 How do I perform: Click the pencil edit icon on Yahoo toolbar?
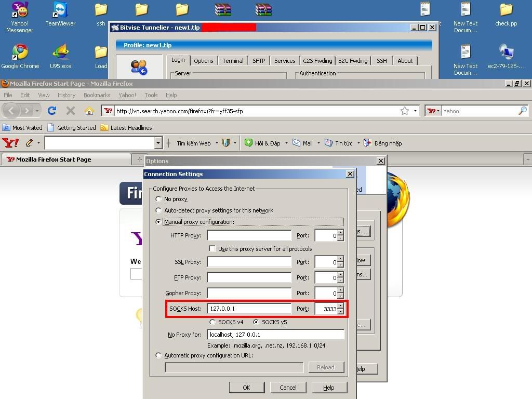coord(29,143)
